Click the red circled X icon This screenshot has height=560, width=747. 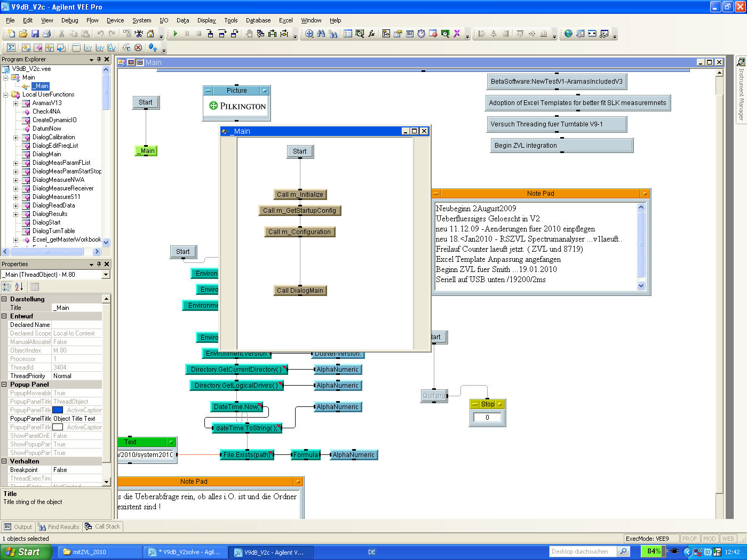138,47
